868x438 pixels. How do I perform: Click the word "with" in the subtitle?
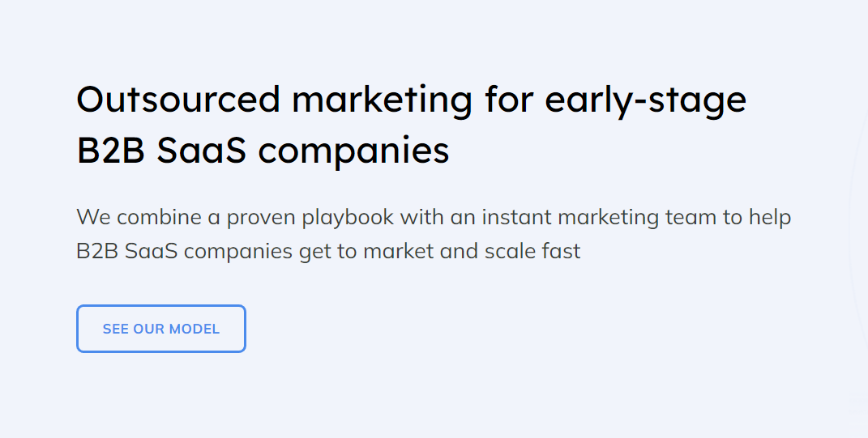(418, 218)
